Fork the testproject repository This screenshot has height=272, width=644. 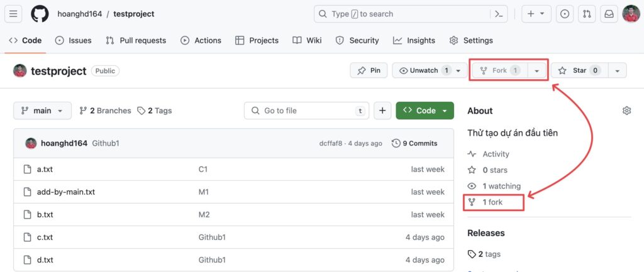(500, 70)
